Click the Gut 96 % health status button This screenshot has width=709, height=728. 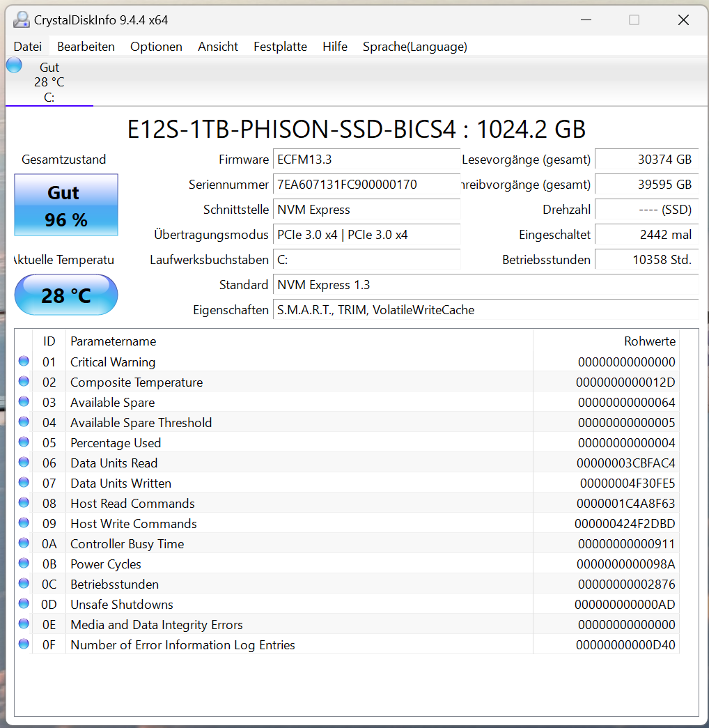(x=66, y=205)
